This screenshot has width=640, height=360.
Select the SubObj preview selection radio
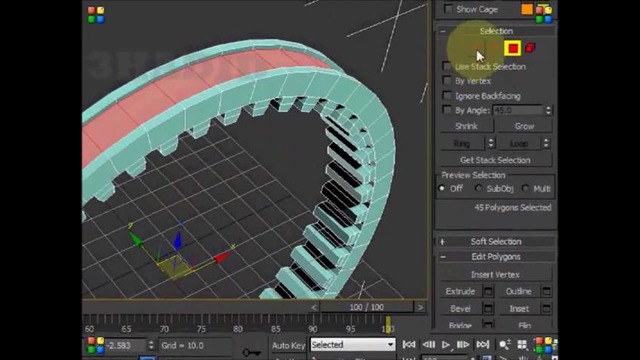point(478,189)
